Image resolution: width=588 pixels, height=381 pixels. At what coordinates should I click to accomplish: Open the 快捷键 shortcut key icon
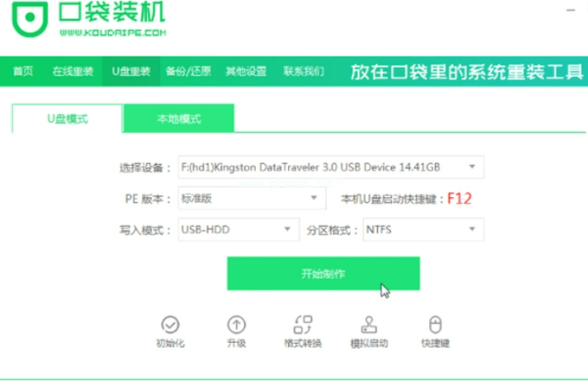pyautogui.click(x=435, y=324)
